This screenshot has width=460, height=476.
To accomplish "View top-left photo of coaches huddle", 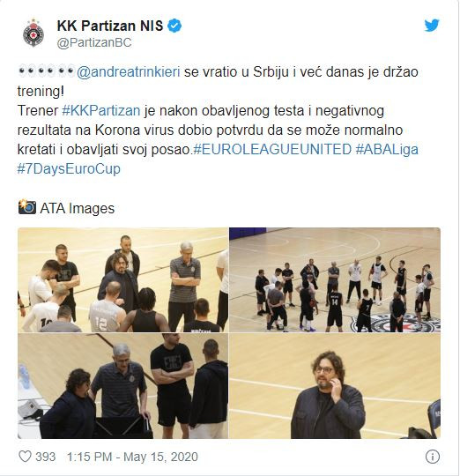I will pos(122,279).
